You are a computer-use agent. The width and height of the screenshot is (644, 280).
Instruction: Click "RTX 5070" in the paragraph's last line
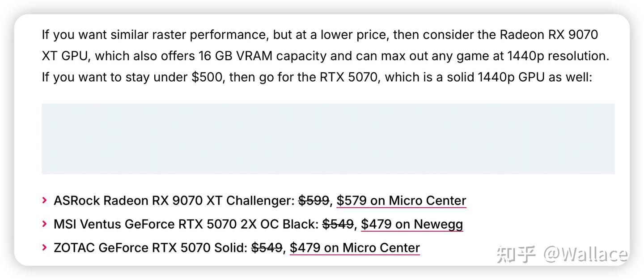point(348,77)
